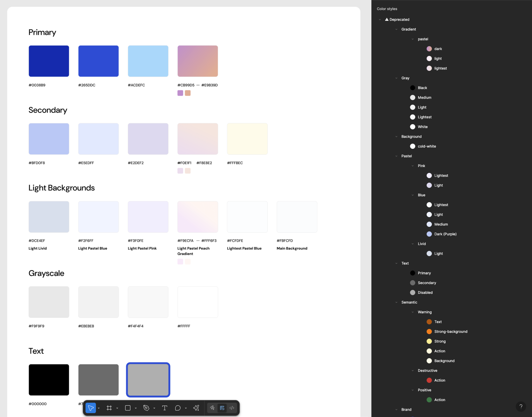Screen dimensions: 532x417
Task: Click the warning triangle beside Deprecated
Action: [x=387, y=19]
